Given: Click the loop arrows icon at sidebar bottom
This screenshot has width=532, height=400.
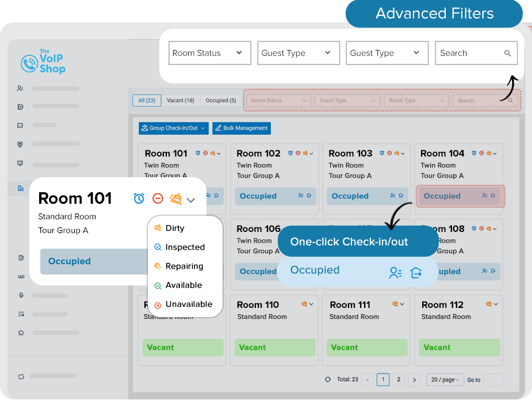Looking at the screenshot, I should click(x=21, y=376).
